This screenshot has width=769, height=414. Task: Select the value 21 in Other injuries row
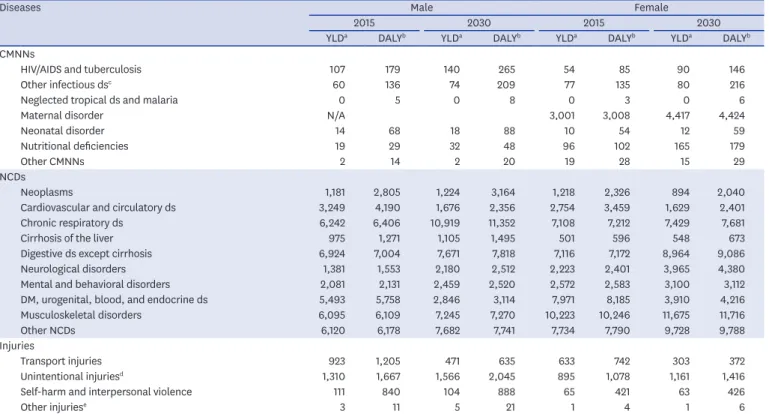[511, 407]
